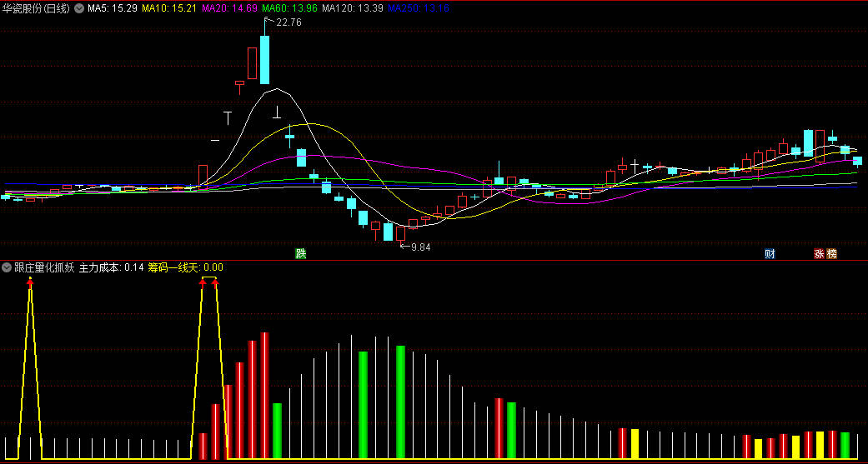Select the MA10: 15.21 yellow label
Screen dimensions: 868x464
169,8
